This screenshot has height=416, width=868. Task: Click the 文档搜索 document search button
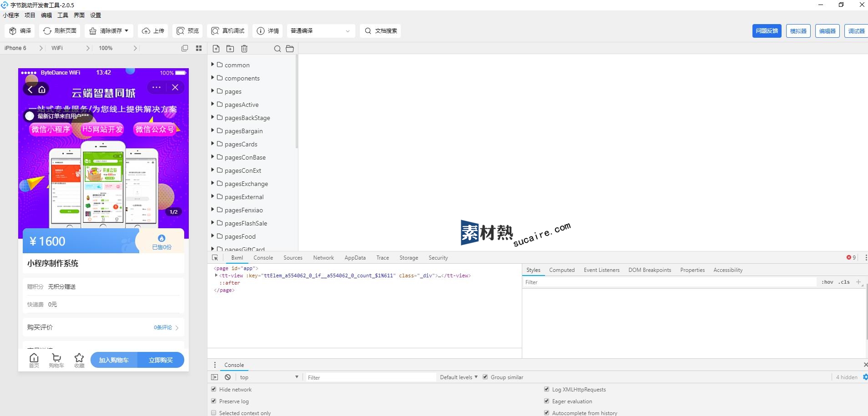click(380, 31)
